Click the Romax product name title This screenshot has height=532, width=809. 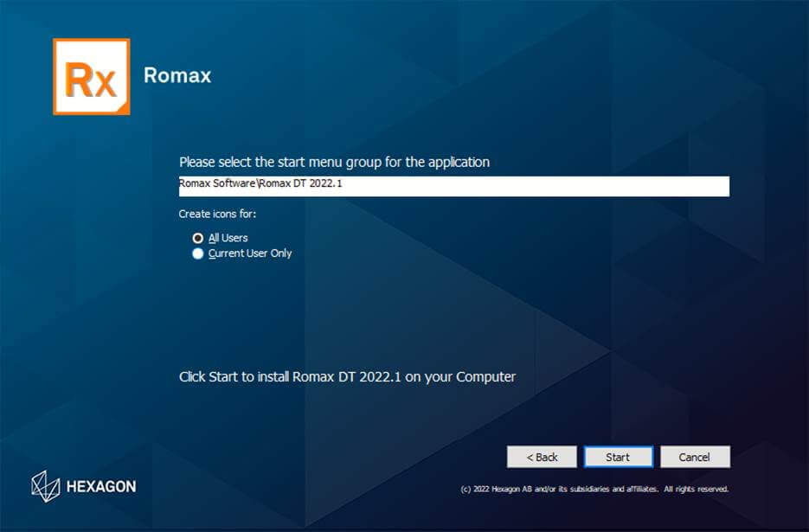(177, 75)
